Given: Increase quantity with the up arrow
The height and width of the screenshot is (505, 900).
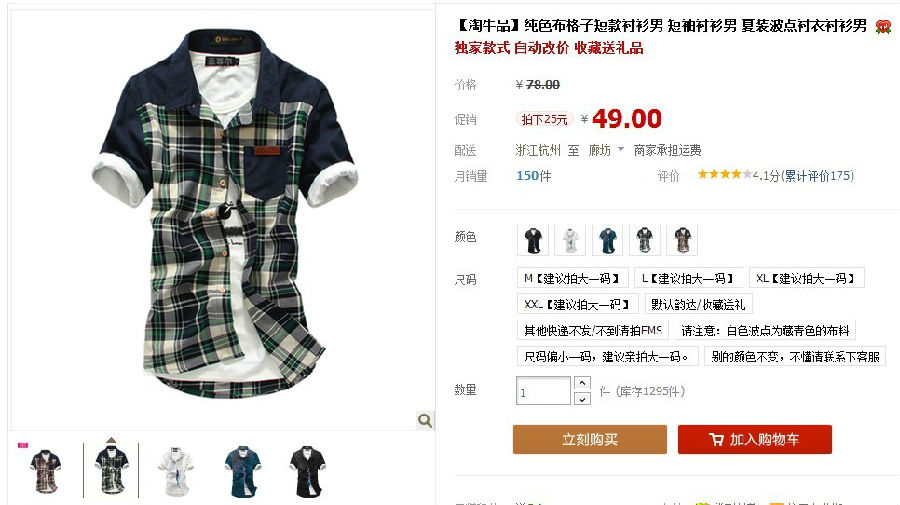Looking at the screenshot, I should coord(582,383).
